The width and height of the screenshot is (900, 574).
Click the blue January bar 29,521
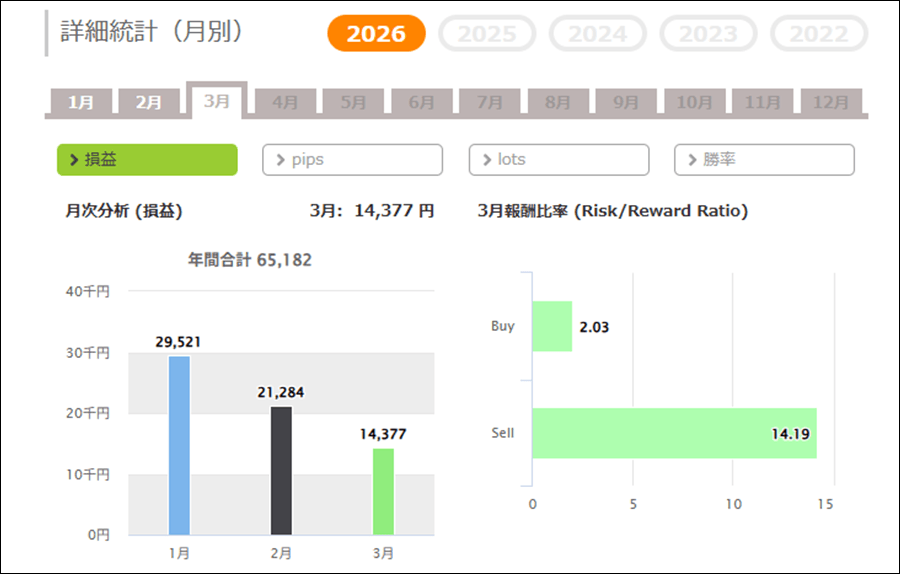(179, 445)
